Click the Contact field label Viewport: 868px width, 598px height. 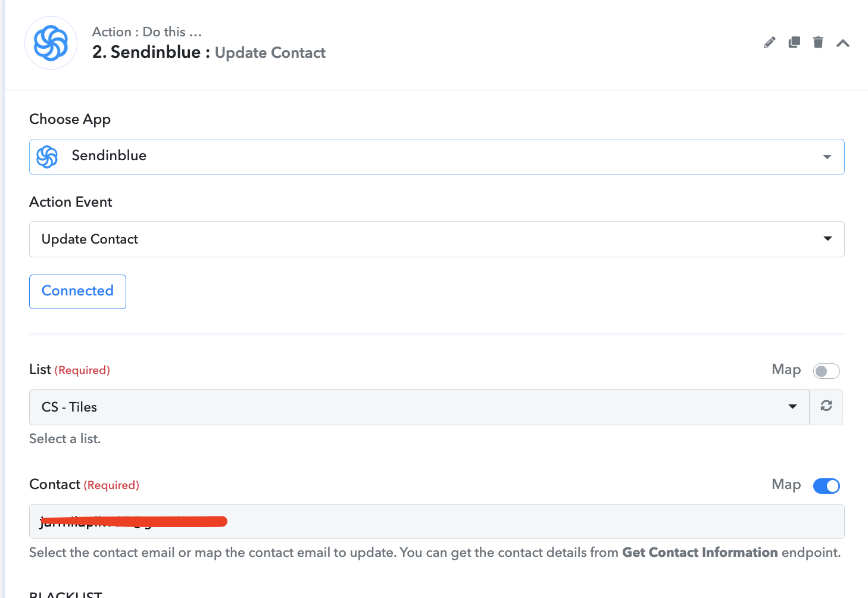pyautogui.click(x=55, y=485)
